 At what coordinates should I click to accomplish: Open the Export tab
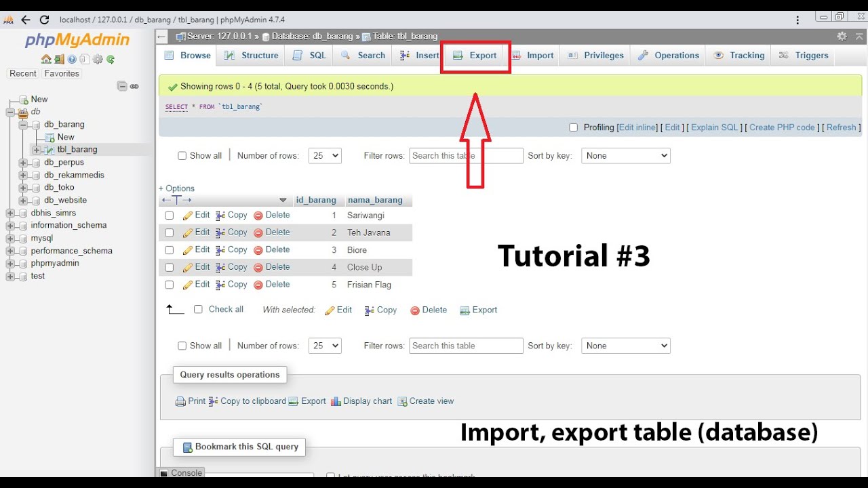pos(475,56)
